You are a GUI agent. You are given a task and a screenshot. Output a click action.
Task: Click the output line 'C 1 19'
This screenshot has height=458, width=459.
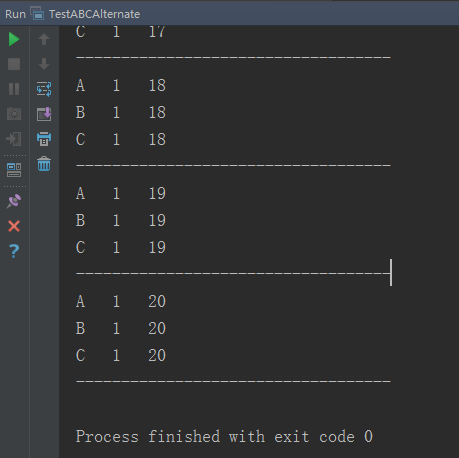[x=121, y=248]
